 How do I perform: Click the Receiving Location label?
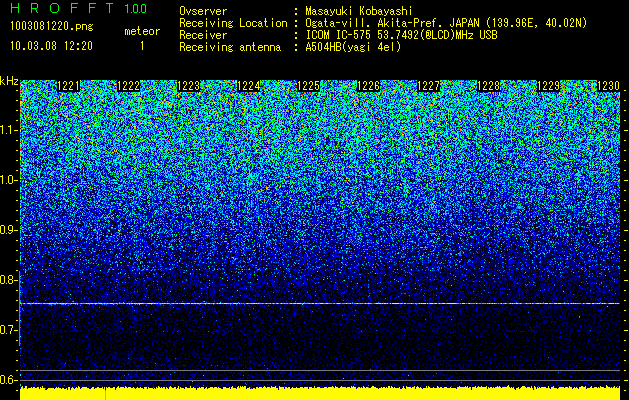233,23
